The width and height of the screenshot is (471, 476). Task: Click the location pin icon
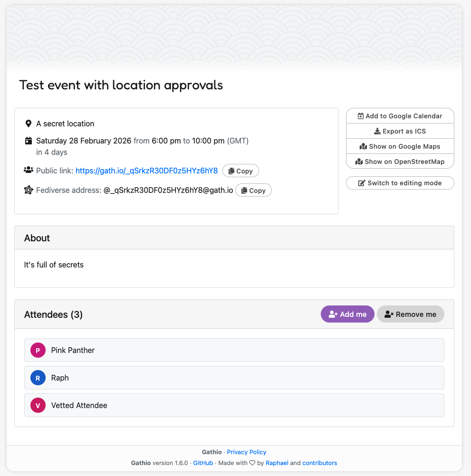click(x=29, y=124)
